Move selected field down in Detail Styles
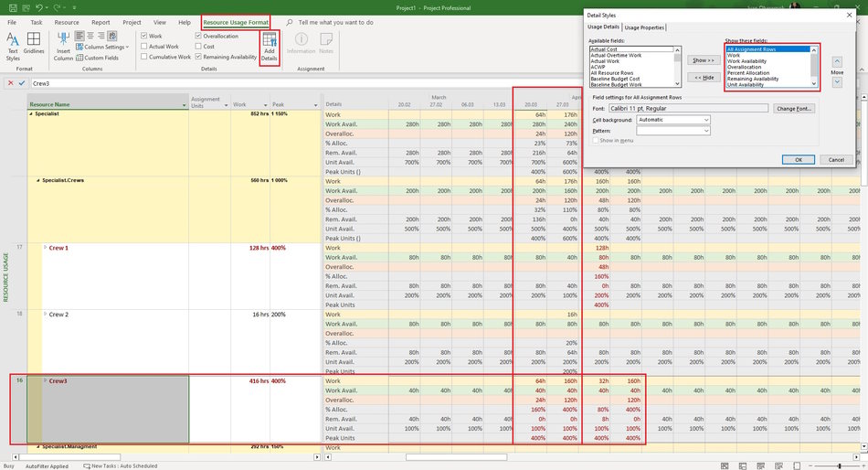The width and height of the screenshot is (868, 470). 837,82
